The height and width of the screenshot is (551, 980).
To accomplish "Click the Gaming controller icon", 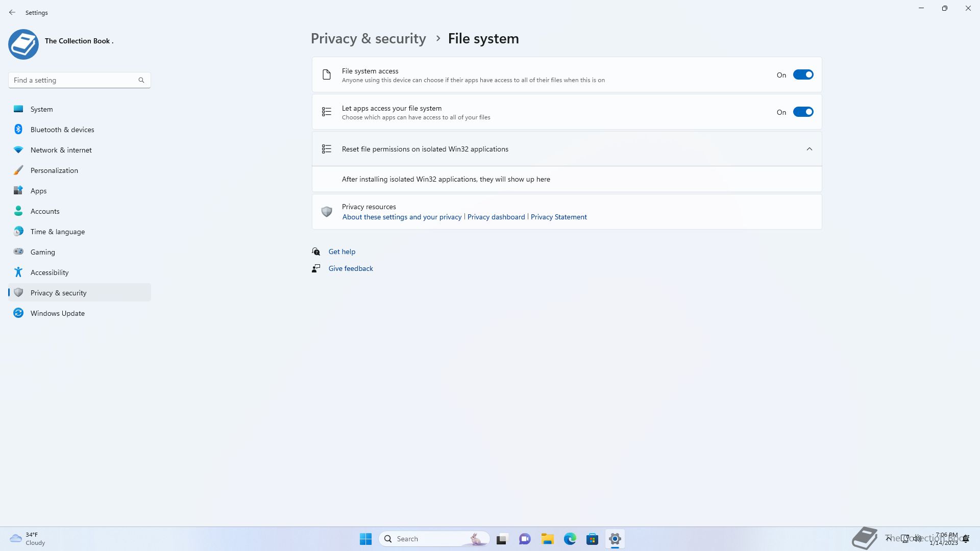I will pos(18,252).
